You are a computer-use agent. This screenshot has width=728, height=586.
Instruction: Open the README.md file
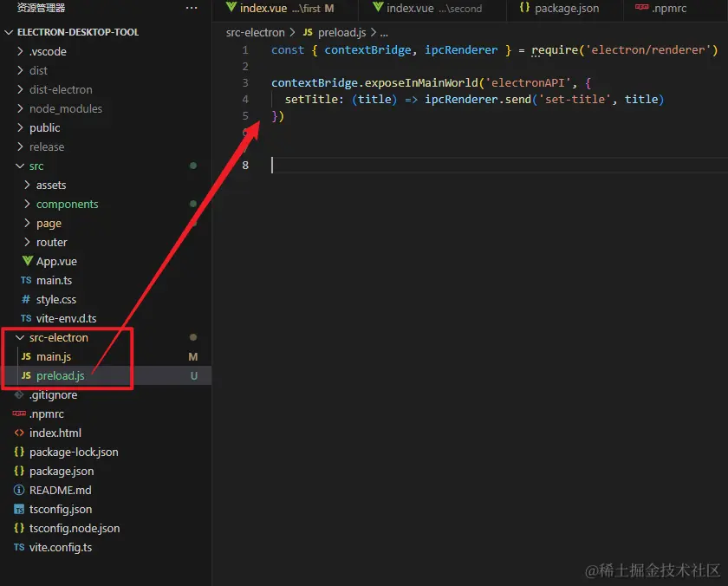tap(61, 490)
